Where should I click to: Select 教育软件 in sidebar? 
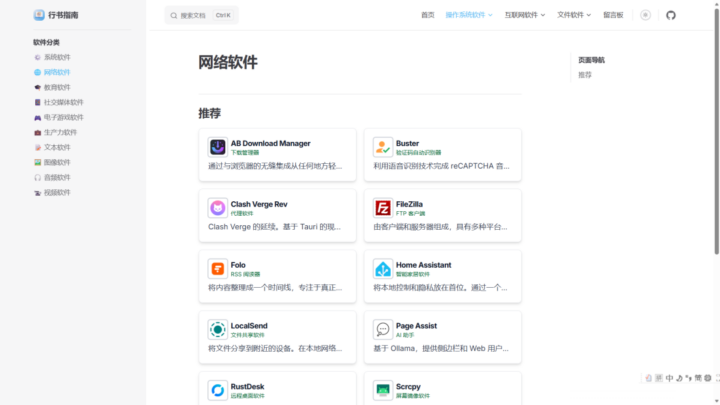tap(57, 87)
